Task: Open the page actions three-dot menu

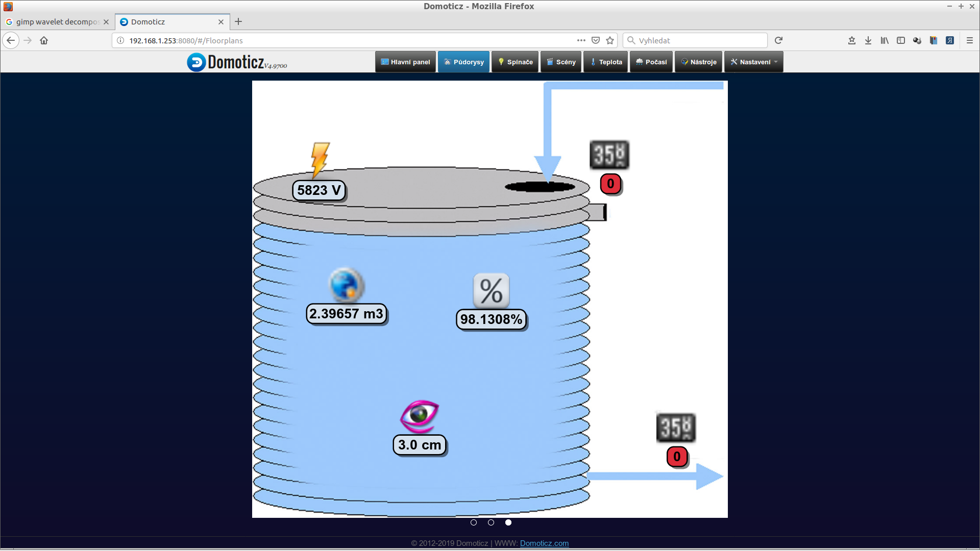Action: [581, 40]
